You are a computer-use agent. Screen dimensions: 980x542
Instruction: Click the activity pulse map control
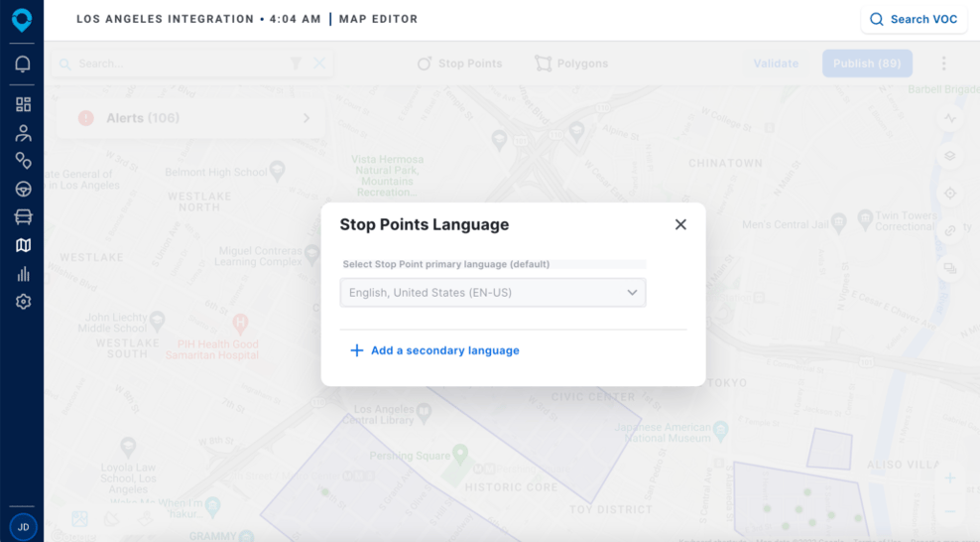(x=950, y=118)
